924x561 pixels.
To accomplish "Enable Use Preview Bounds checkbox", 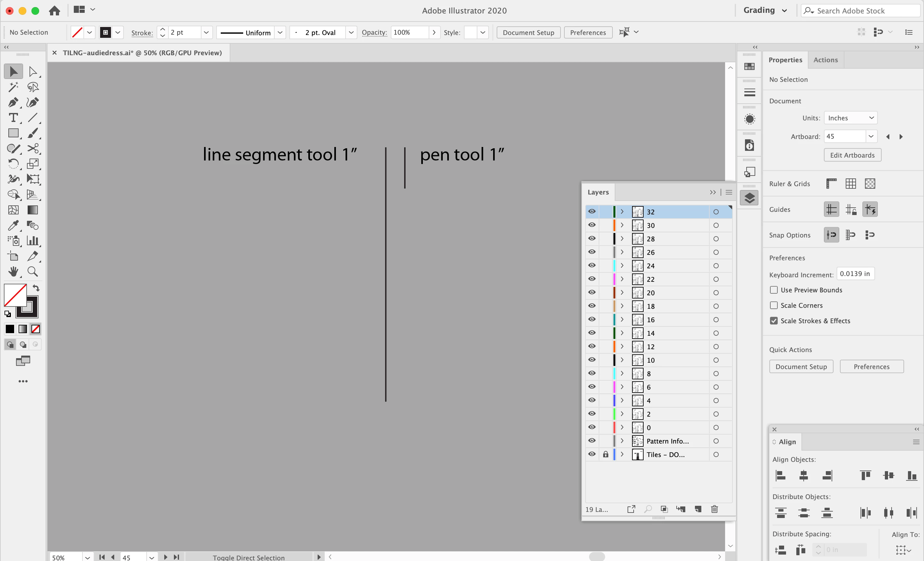I will pos(774,290).
